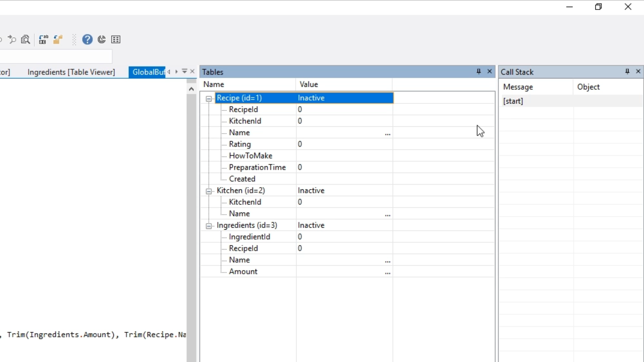Collapse the Kitchen (id=2) tree node

coord(209,191)
